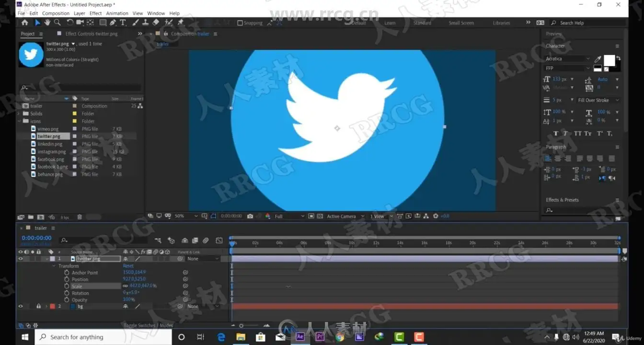
Task: Hide the bg layer with its eye
Action: click(x=21, y=306)
